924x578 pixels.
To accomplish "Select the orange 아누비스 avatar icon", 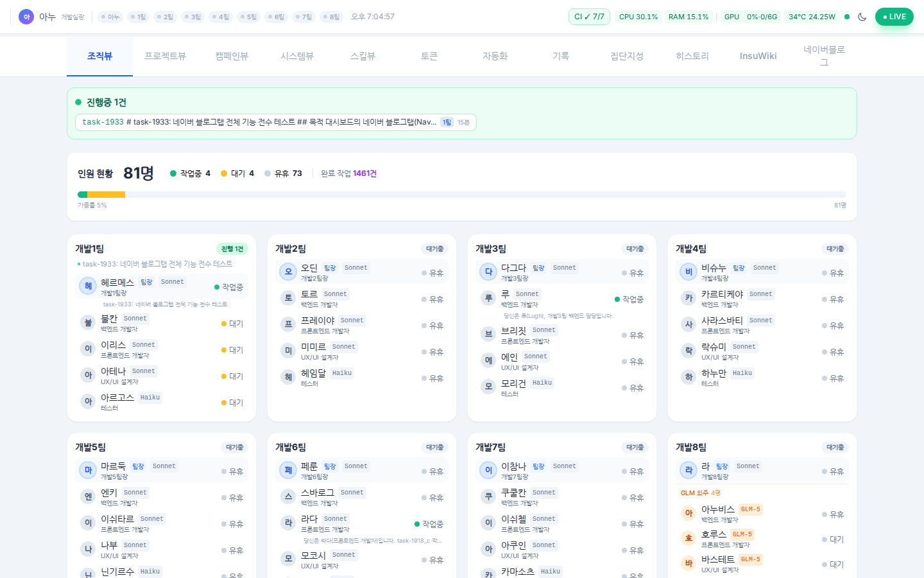I will coord(689,514).
